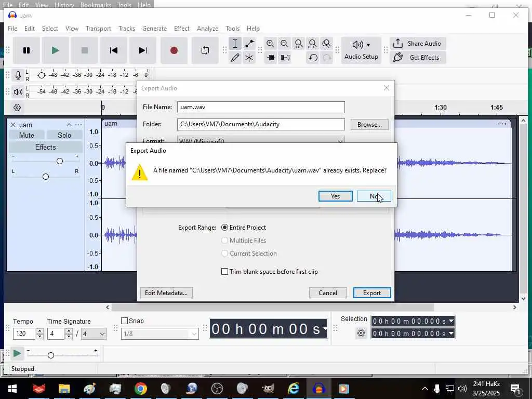Select the Draw pencil tool

[235, 58]
